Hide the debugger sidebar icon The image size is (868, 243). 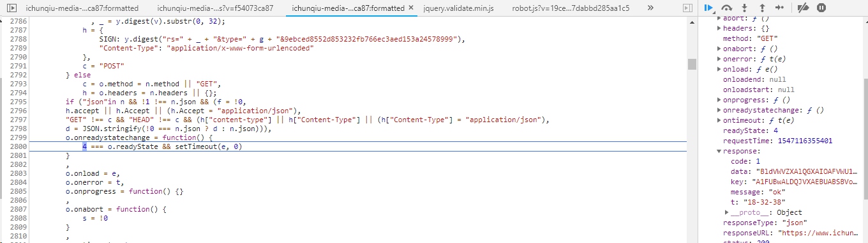pos(687,8)
